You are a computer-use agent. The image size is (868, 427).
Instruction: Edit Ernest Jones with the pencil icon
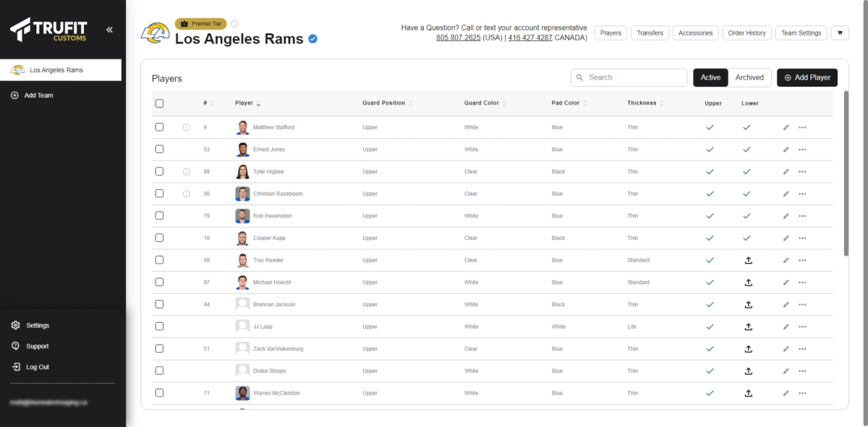[x=786, y=150]
